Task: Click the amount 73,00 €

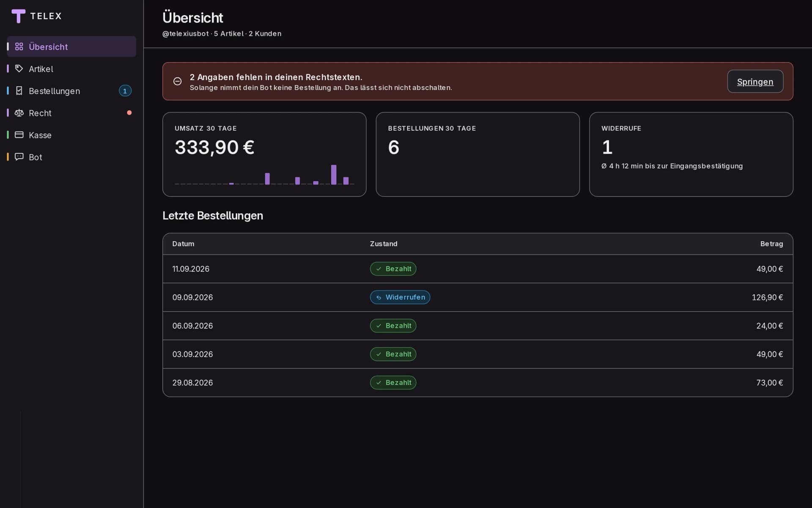Action: click(x=769, y=383)
